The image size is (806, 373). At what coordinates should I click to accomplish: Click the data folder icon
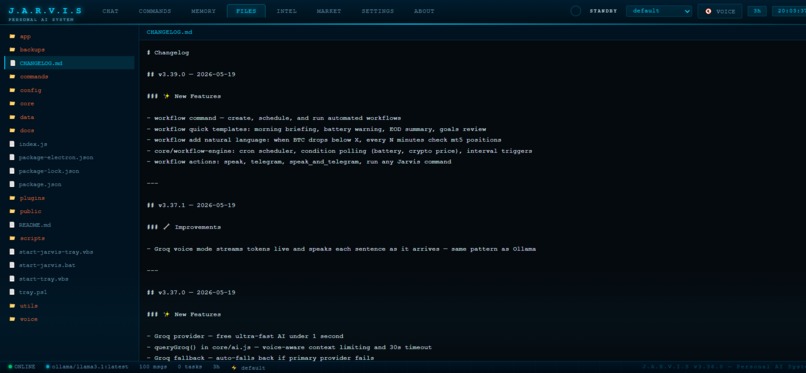click(x=12, y=117)
